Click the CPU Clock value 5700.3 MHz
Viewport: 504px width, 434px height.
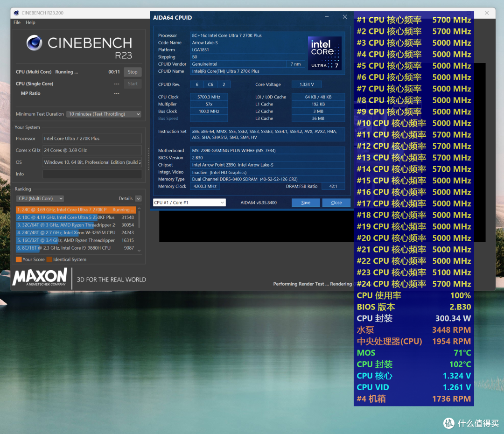click(x=209, y=97)
